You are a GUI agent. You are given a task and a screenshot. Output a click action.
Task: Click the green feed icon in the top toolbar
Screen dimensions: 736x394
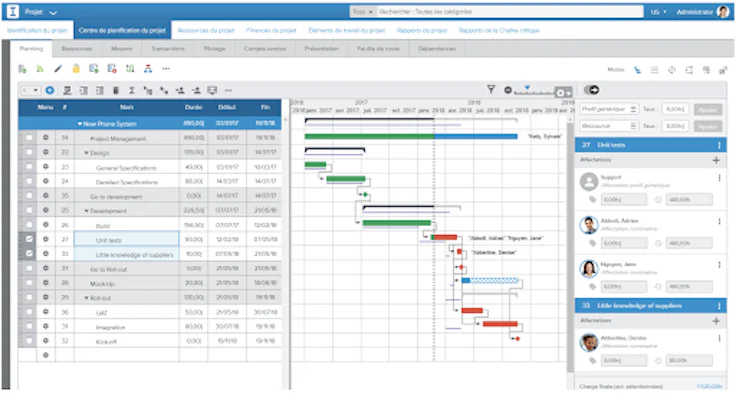(40, 69)
